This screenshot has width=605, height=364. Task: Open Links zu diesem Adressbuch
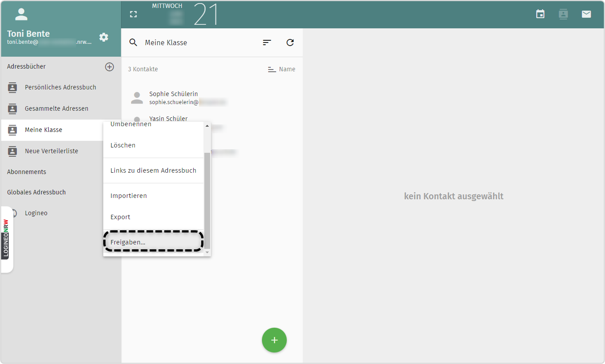[154, 170]
